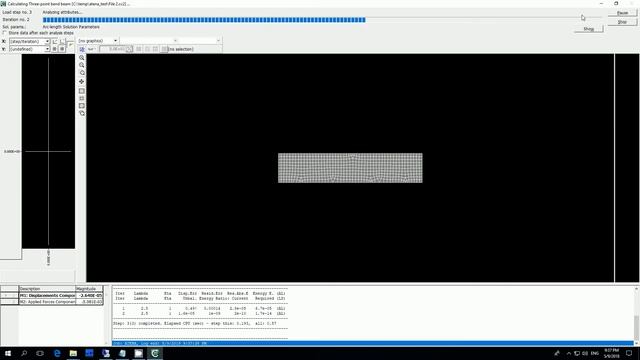Click the graph line-style icon right of axis icons

click(71, 44)
